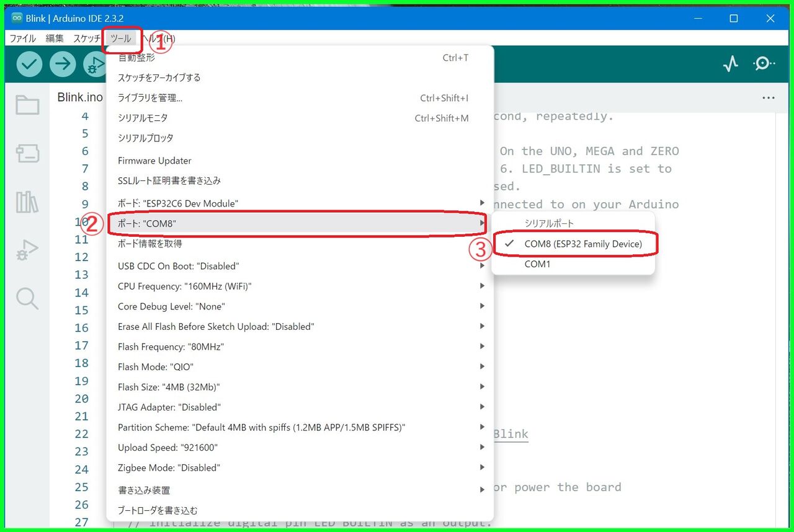Choose シリアルモニタ from the open Tools menu
794x532 pixels.
point(143,118)
